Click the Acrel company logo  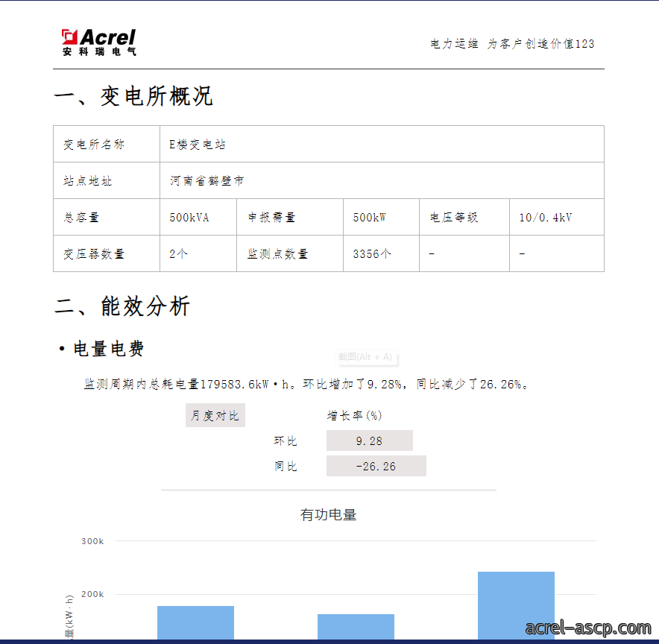(x=98, y=42)
